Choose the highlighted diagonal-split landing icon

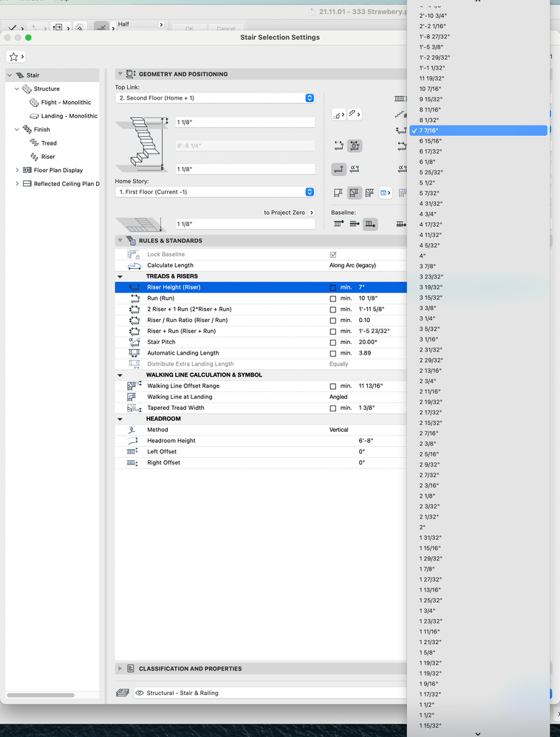pos(355,193)
